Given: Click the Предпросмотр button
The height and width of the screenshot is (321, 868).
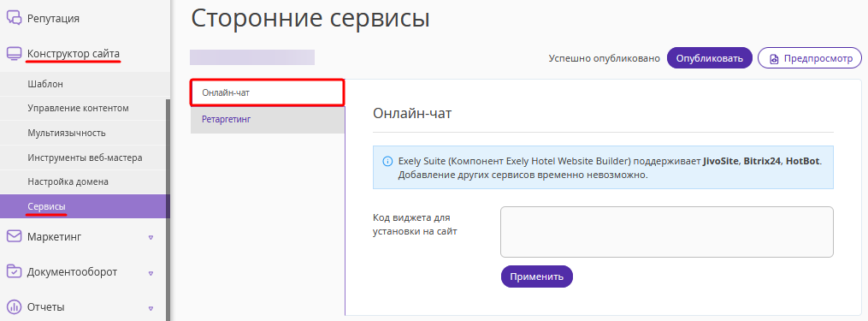Looking at the screenshot, I should pos(809,58).
